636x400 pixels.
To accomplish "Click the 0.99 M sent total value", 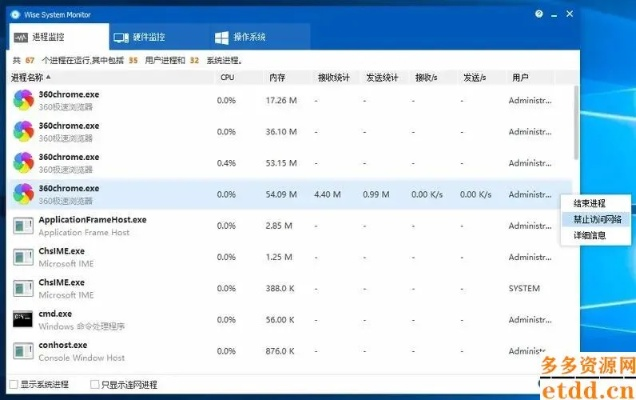I will pyautogui.click(x=376, y=194).
